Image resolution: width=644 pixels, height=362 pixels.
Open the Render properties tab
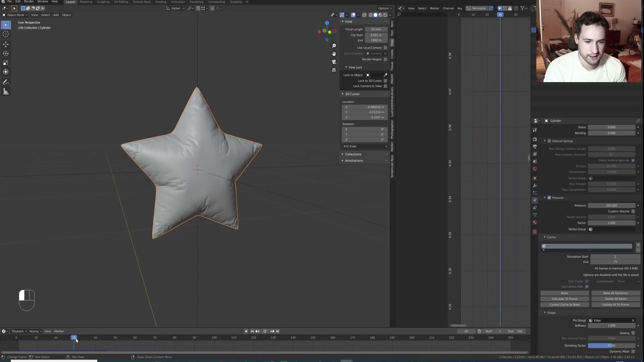click(x=535, y=139)
